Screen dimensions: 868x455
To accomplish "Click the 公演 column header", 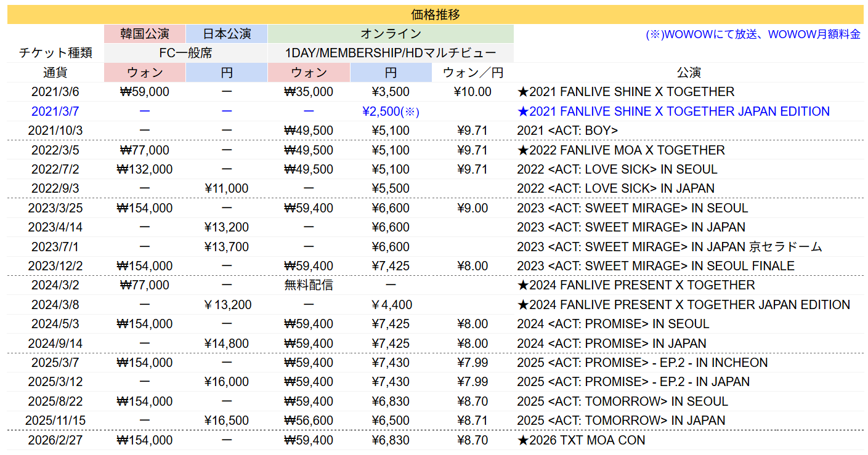I will tap(688, 73).
